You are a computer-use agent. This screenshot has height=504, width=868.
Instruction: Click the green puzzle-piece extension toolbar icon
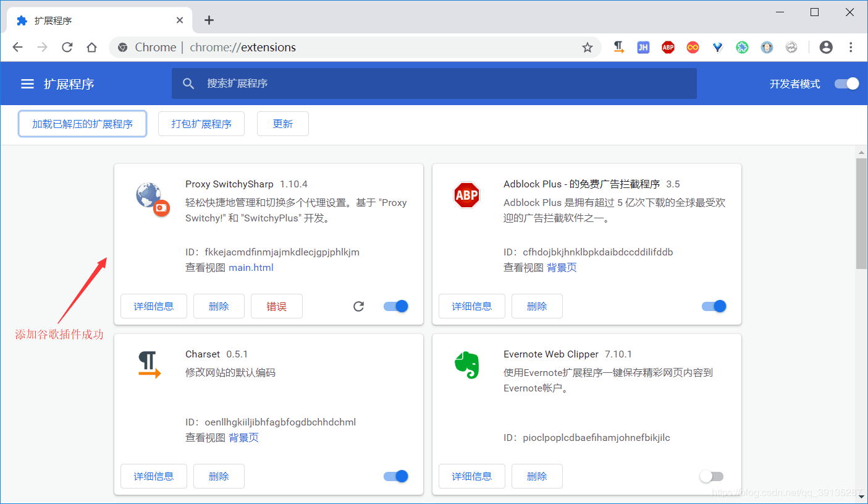tap(742, 47)
